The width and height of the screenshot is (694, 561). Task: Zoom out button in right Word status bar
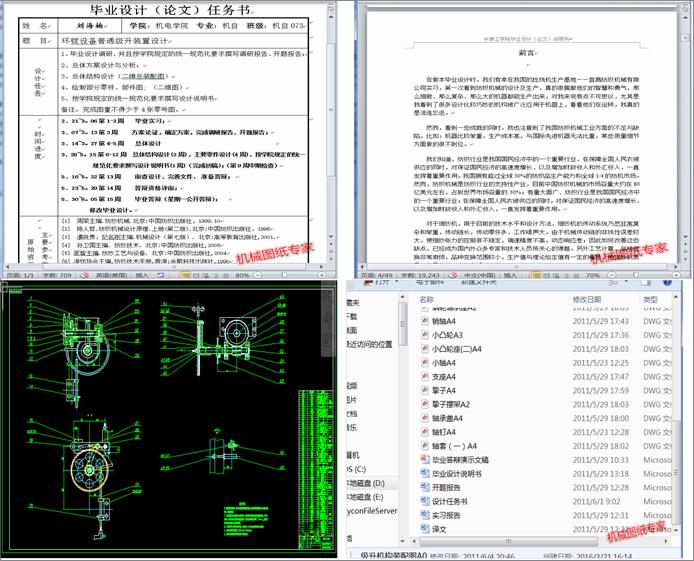tap(611, 275)
